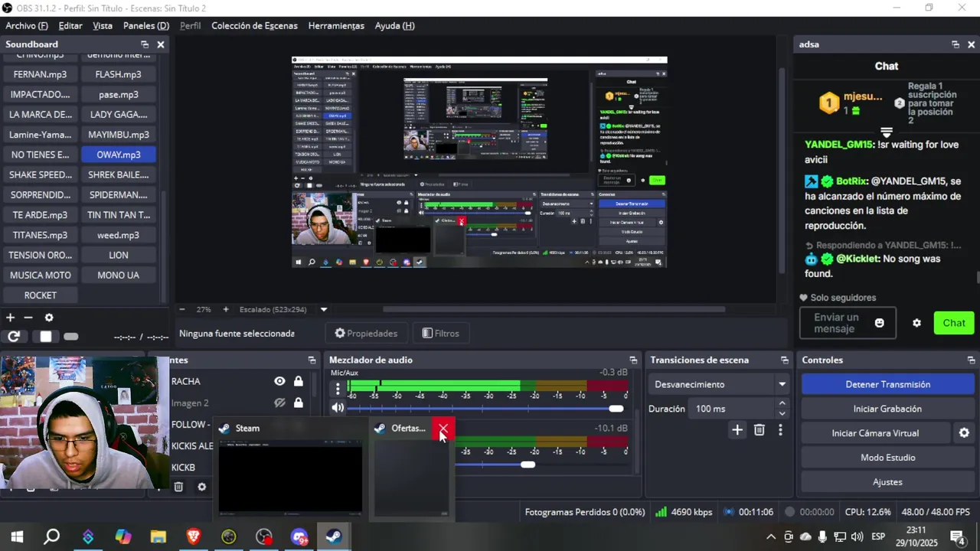Select the Steam window thumbnail preview
980x551 pixels.
(x=289, y=468)
